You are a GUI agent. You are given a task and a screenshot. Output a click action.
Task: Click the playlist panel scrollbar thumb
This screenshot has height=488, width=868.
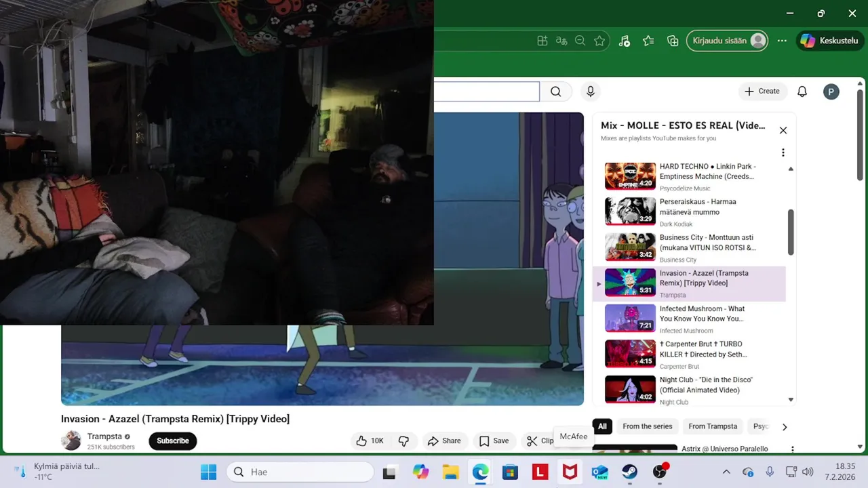791,232
